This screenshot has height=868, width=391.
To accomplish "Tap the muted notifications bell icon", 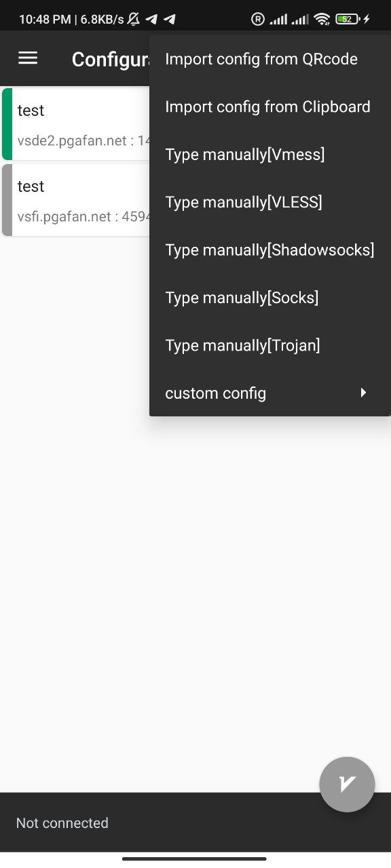I will point(134,19).
